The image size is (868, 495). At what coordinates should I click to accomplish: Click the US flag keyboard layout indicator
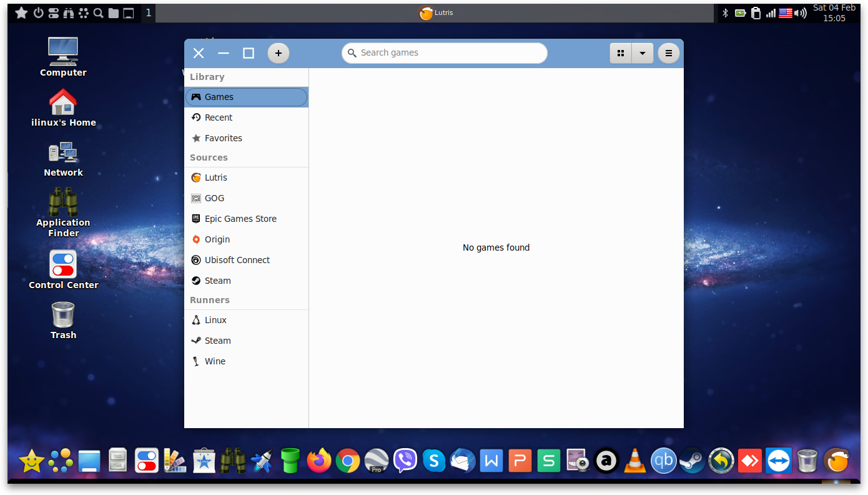click(x=786, y=12)
